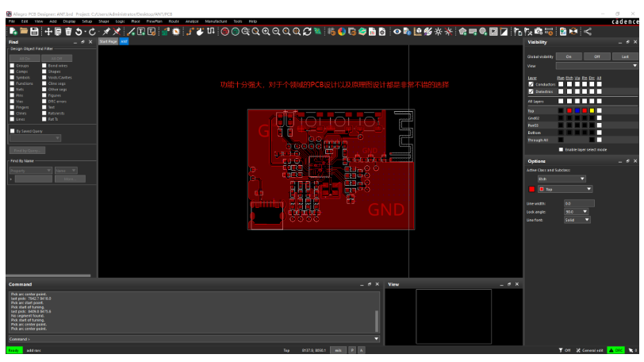Click the Unfix crossed pin icon
Screen dimensions: 644x362
117,32
